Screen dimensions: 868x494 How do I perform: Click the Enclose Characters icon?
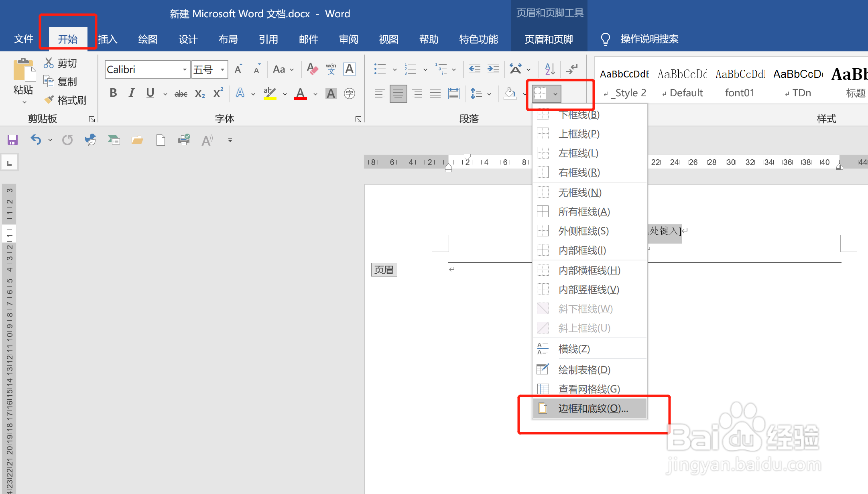350,94
